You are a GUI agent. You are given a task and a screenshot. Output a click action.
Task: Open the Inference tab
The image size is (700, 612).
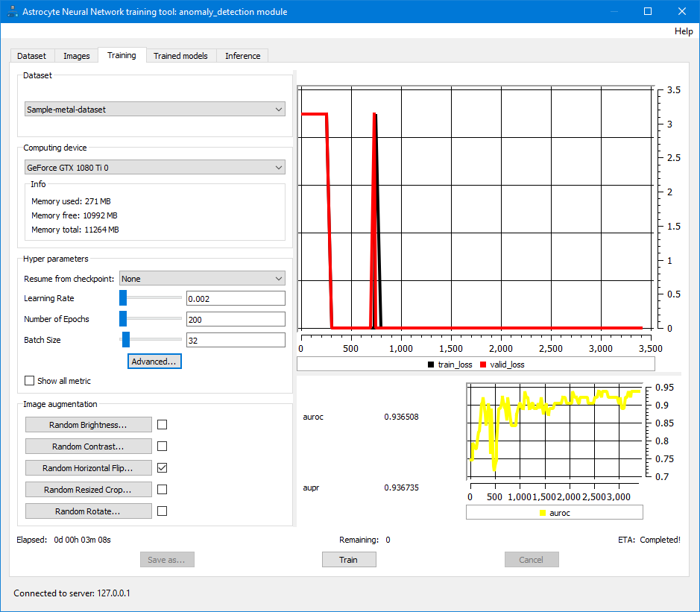(x=242, y=56)
